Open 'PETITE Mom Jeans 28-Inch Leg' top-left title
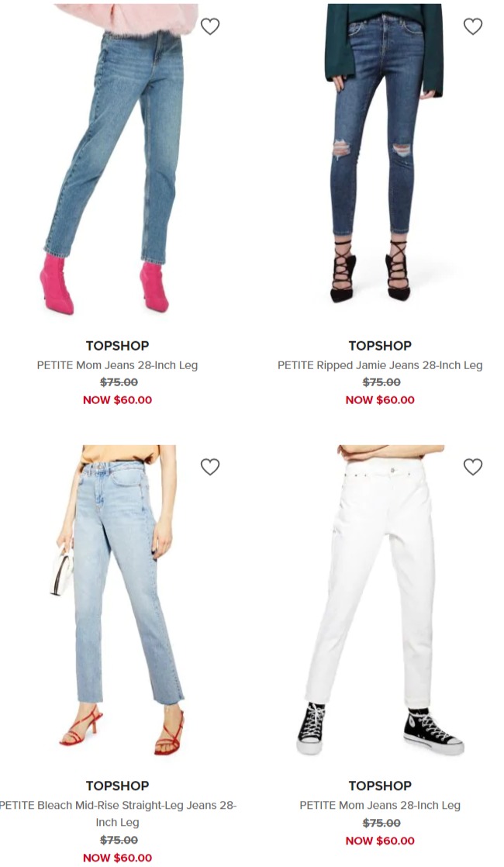 click(x=117, y=365)
